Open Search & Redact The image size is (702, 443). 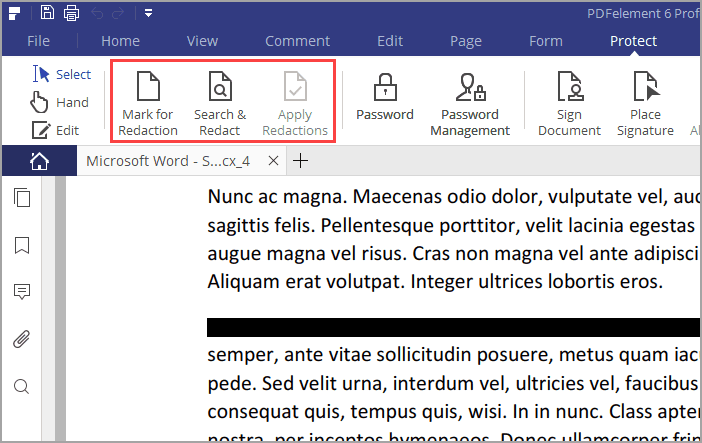click(x=220, y=103)
